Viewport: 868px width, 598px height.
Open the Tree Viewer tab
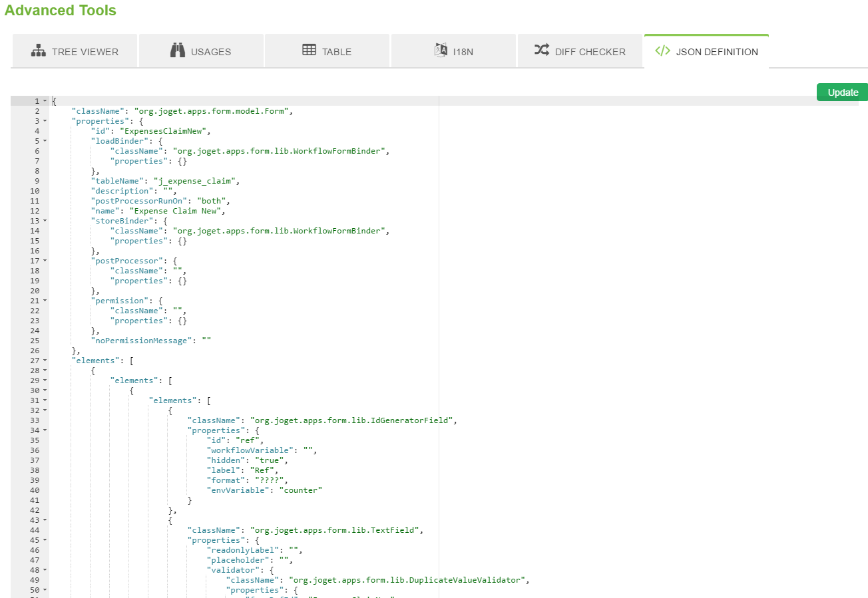[x=75, y=51]
